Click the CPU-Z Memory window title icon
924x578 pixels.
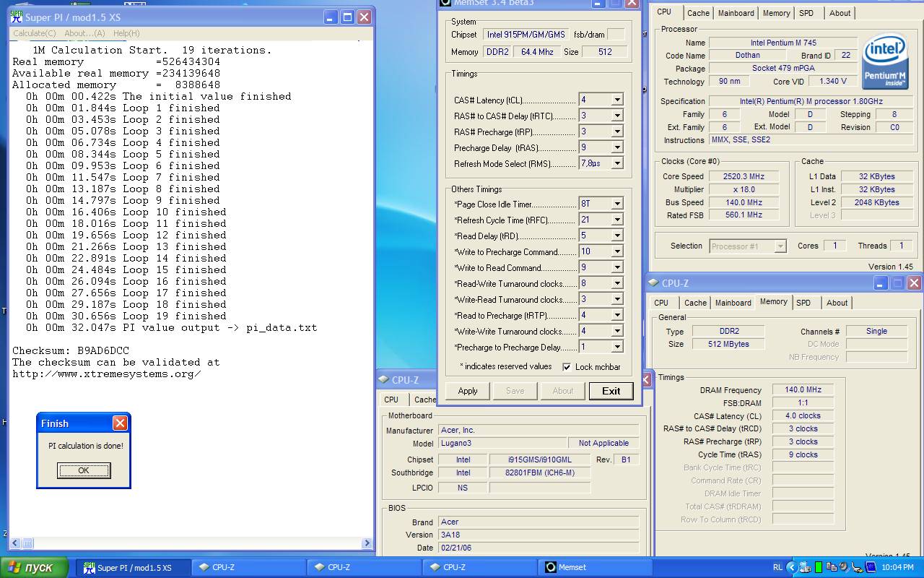pos(654,283)
